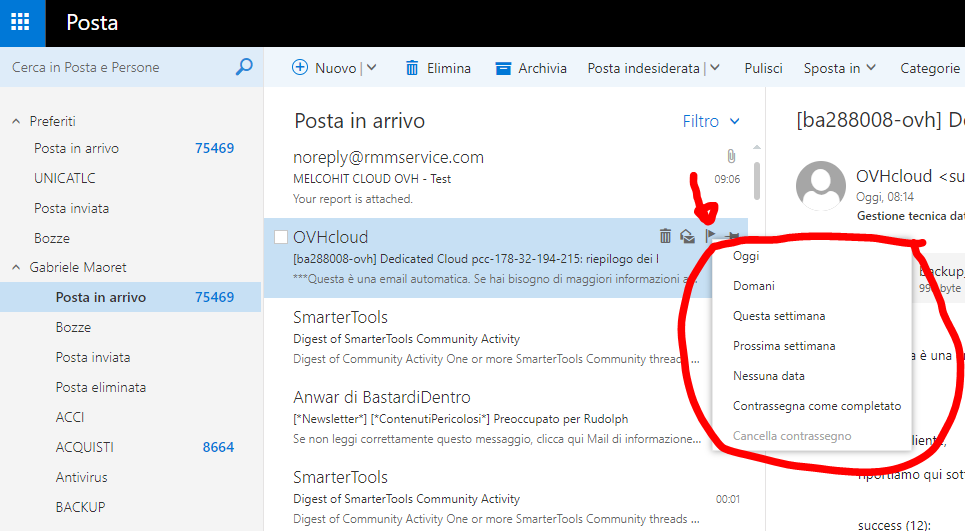Click the Pulisci button
Screen dimensions: 965x531
coord(763,68)
